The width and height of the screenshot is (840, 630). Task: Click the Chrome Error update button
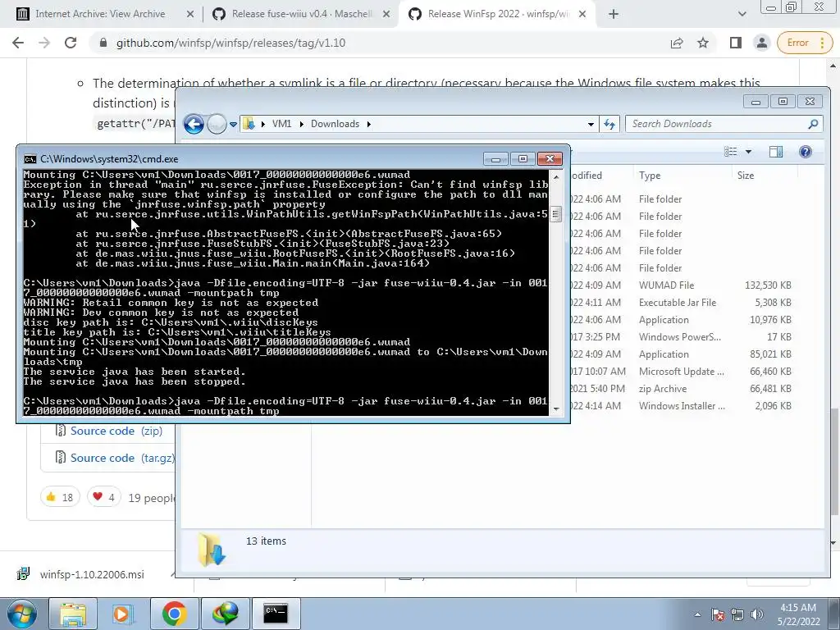(x=803, y=43)
